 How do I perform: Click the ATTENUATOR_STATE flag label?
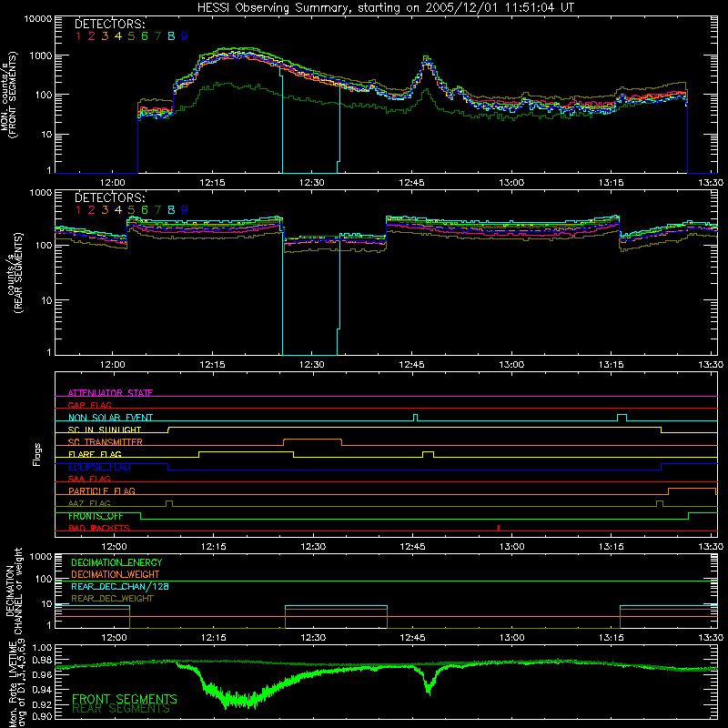coord(110,393)
